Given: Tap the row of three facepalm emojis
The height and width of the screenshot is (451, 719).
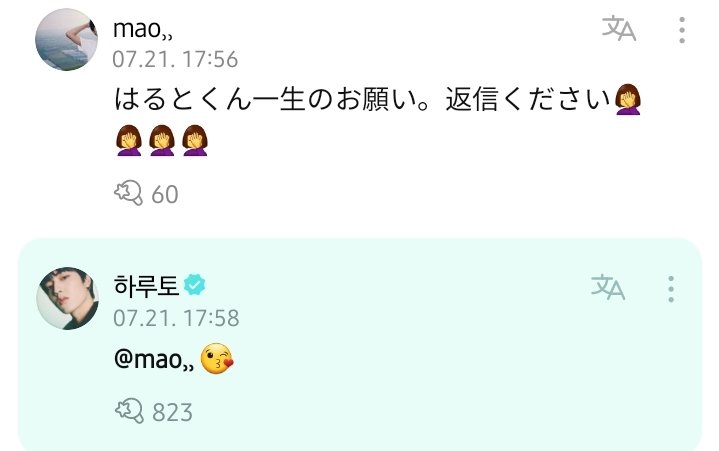Looking at the screenshot, I should click(x=162, y=140).
